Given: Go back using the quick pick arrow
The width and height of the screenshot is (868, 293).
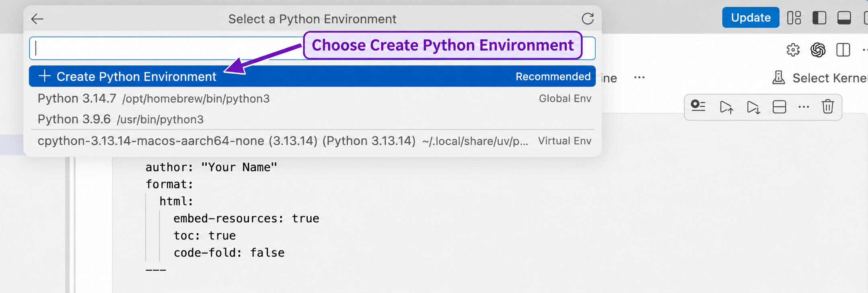Looking at the screenshot, I should point(37,19).
